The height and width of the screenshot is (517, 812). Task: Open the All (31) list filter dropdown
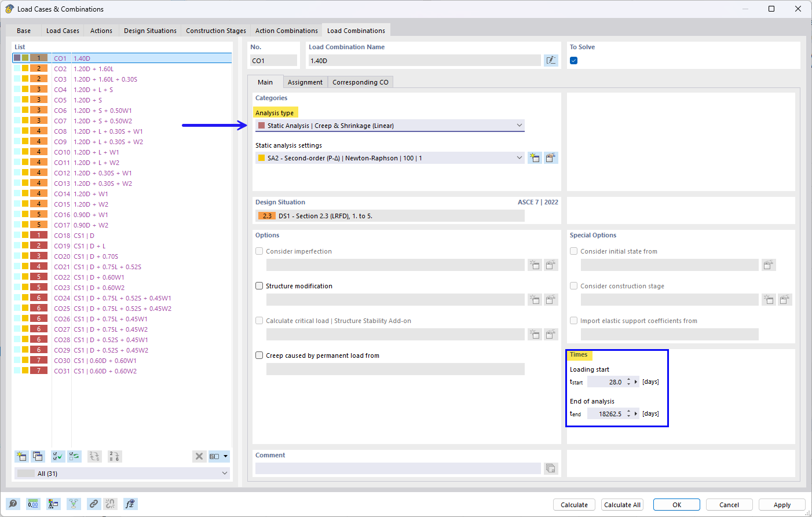pos(122,473)
